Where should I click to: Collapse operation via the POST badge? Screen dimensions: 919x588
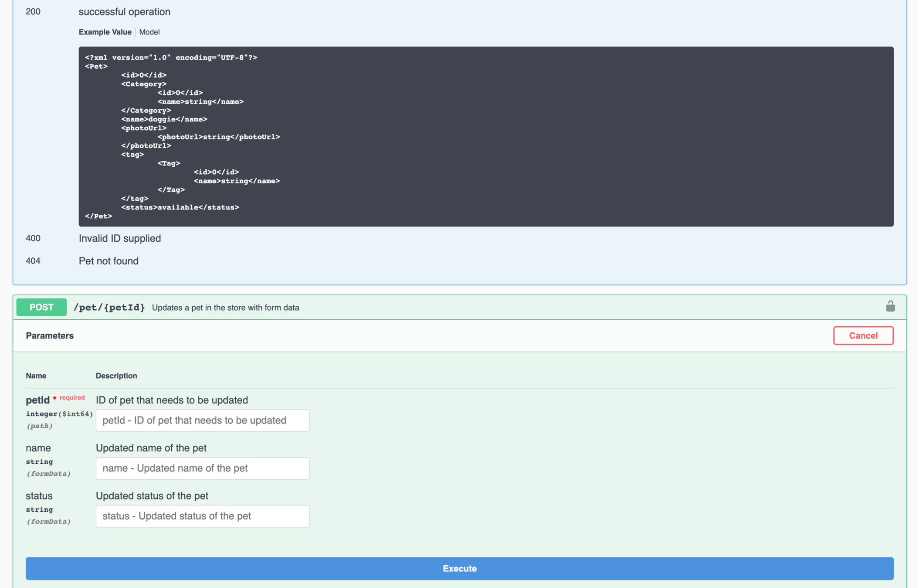point(41,307)
